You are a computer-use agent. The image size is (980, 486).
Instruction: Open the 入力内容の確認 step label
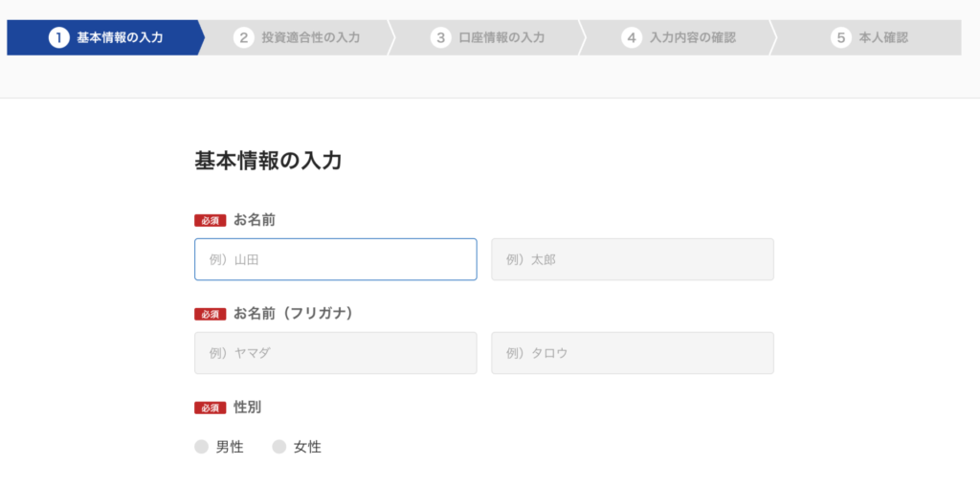tap(693, 38)
